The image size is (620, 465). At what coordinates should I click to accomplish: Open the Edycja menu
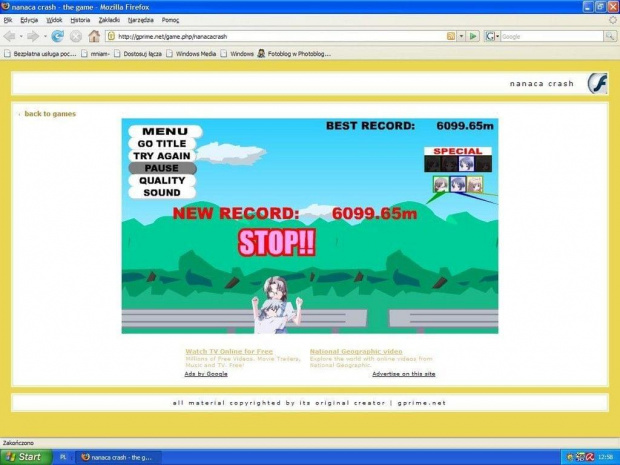tap(29, 20)
